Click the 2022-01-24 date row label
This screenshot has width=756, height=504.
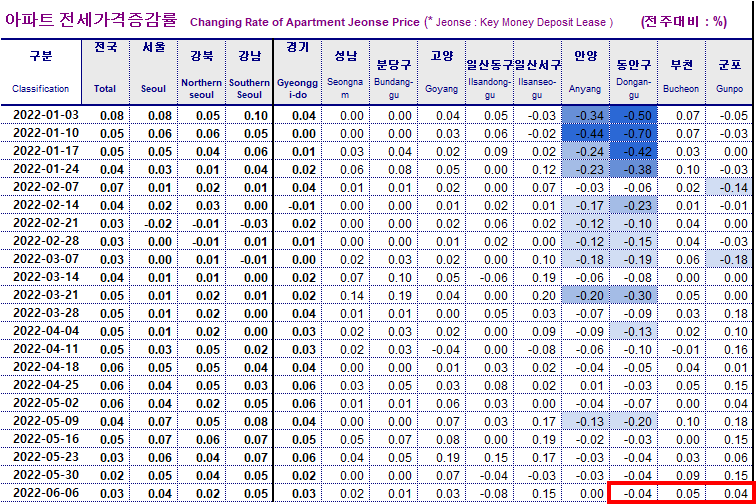point(46,169)
